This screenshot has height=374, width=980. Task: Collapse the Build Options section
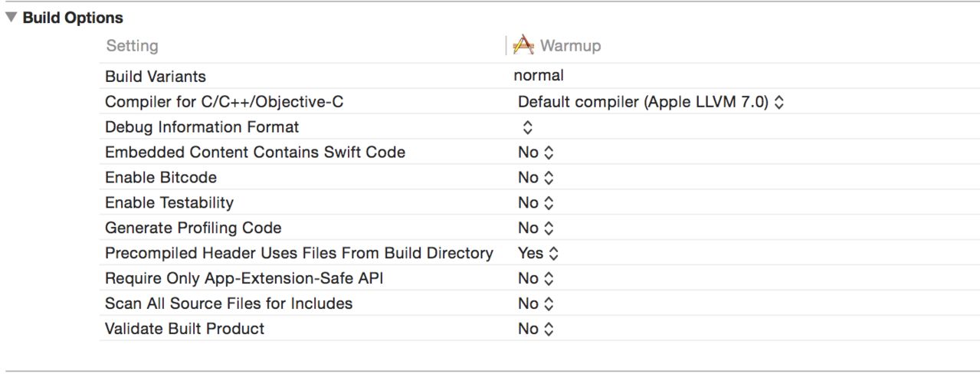point(11,18)
